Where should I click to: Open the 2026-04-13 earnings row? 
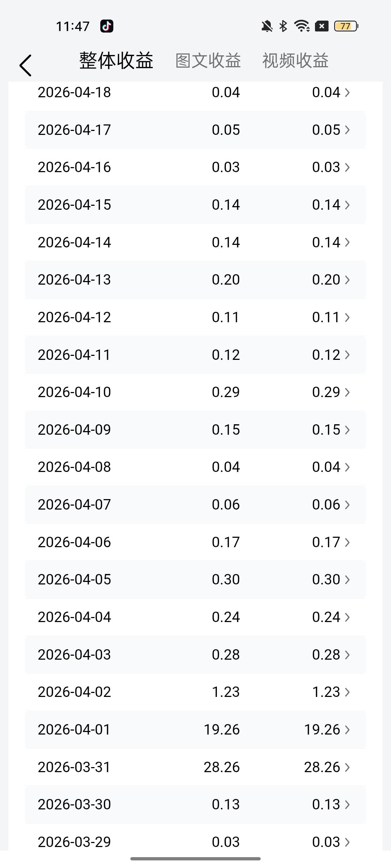(195, 280)
